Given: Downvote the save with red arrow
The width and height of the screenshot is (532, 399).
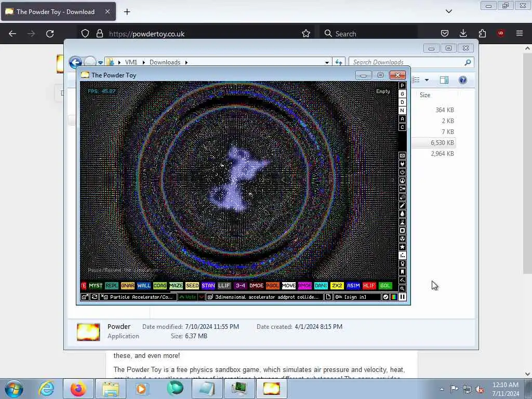Looking at the screenshot, I should 201,297.
